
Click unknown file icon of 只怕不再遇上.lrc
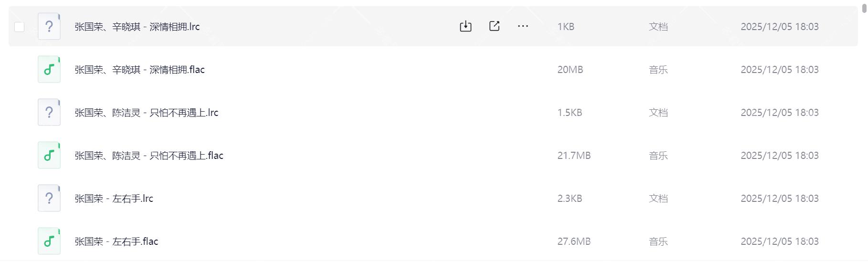(49, 112)
